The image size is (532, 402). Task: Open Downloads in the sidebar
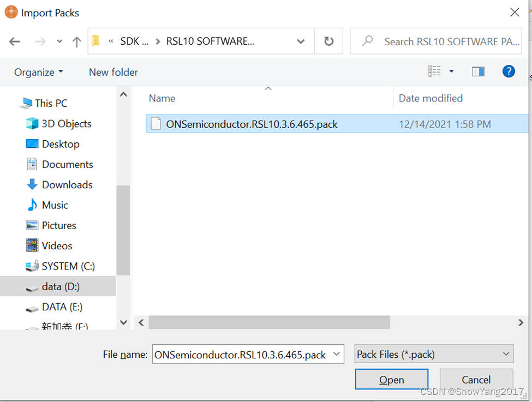tap(67, 184)
